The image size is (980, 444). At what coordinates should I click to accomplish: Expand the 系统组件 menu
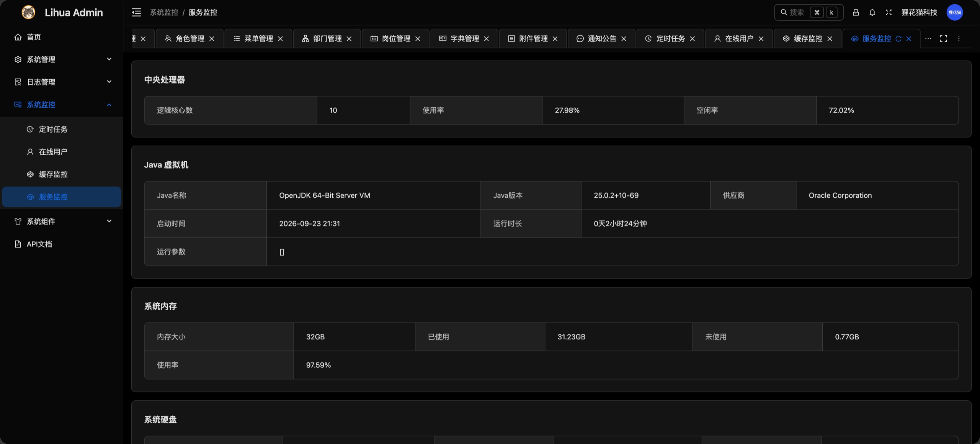[61, 221]
